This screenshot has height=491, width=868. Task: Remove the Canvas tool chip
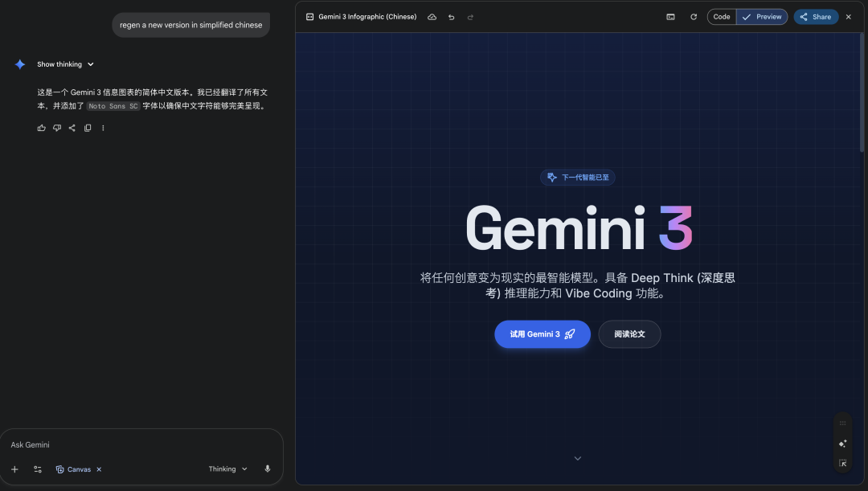click(99, 469)
